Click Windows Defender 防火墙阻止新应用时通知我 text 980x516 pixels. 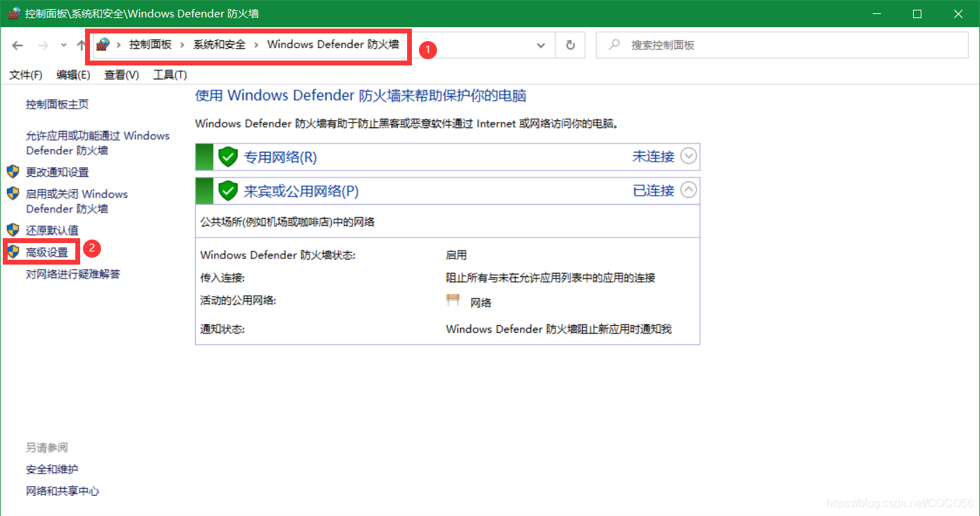pos(558,329)
